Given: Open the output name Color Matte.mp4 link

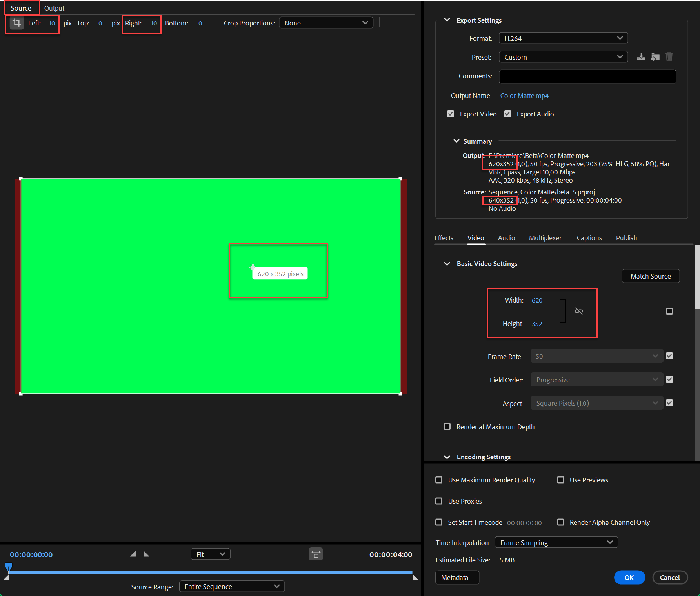Looking at the screenshot, I should [524, 95].
